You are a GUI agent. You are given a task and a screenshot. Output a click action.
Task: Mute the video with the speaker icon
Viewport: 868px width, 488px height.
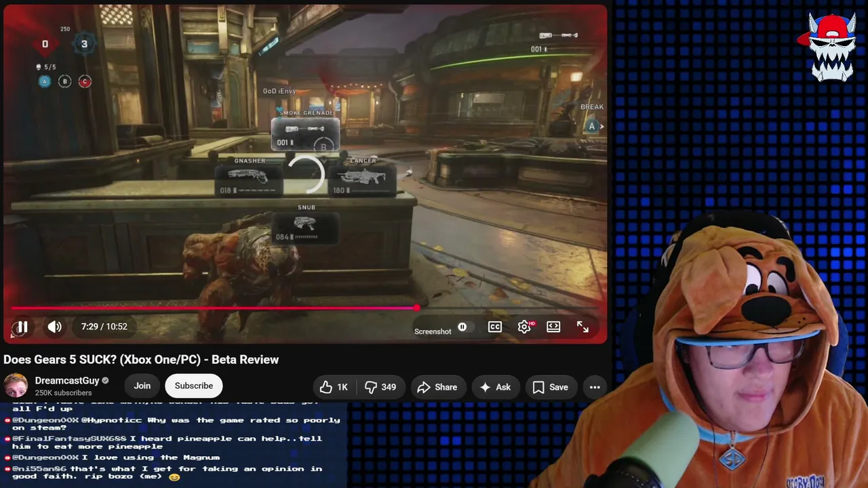(55, 327)
